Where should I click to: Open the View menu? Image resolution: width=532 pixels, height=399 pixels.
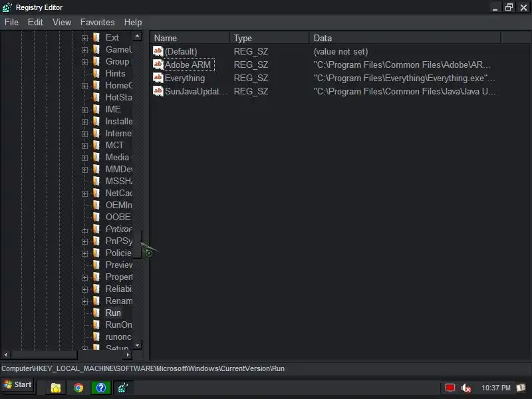62,23
